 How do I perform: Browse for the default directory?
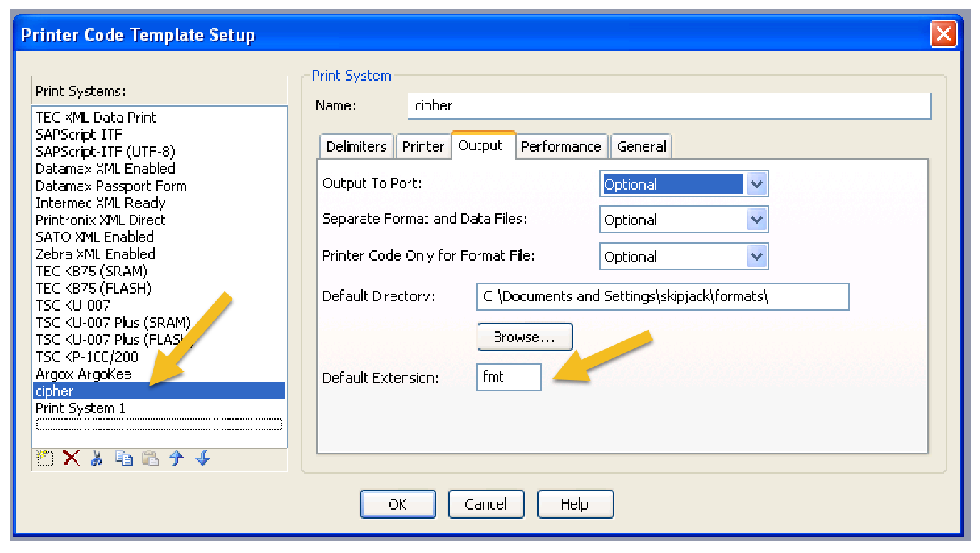525,336
